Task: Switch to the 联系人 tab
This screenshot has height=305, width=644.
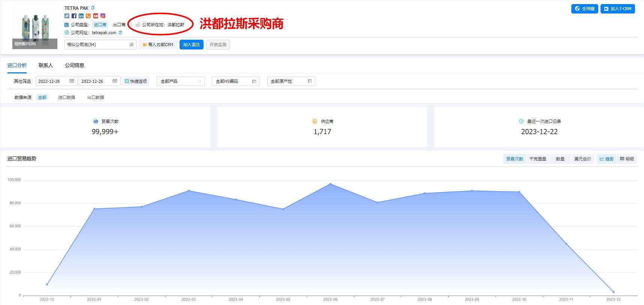Action: 46,65
